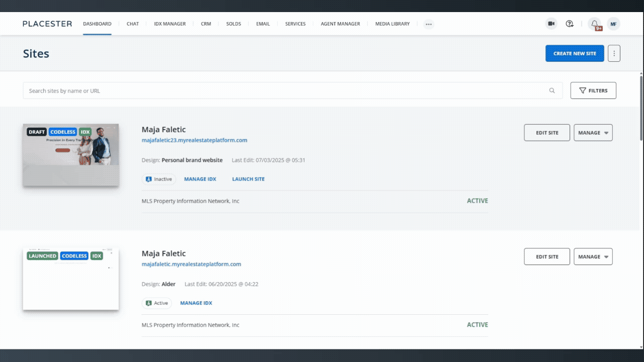Click the Inactive status badge
This screenshot has width=644, height=362.
pyautogui.click(x=159, y=179)
